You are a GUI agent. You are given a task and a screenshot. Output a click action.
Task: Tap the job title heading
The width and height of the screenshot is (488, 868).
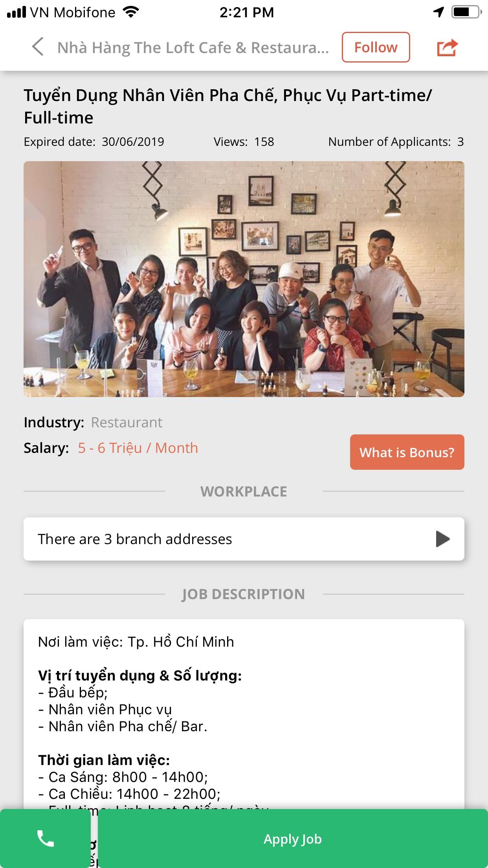228,107
